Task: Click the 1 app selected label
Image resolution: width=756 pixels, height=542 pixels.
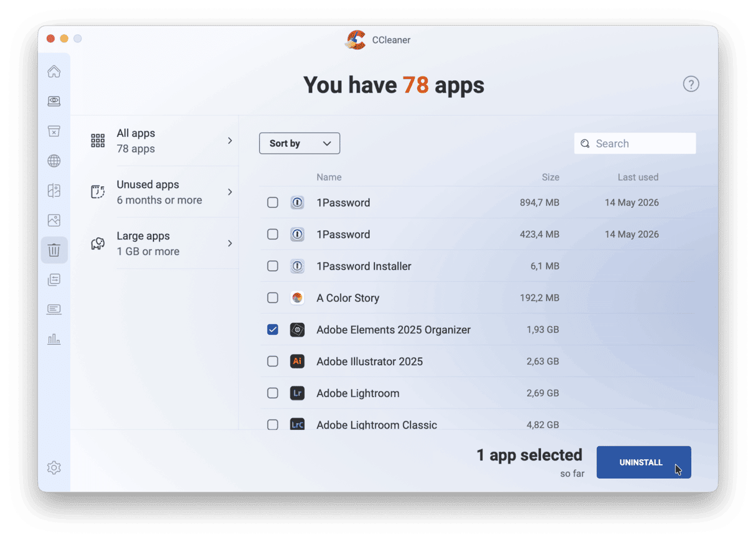Action: coord(530,455)
